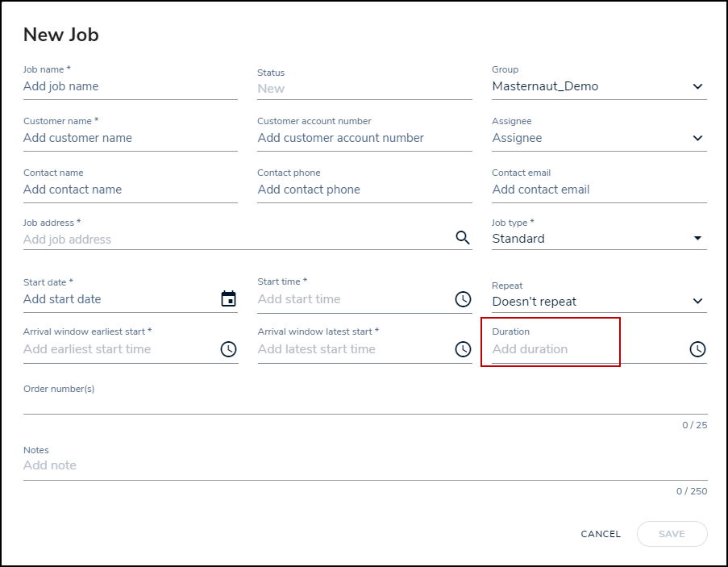Expand the Assignee dropdown chevron
728x567 pixels.
click(x=697, y=138)
